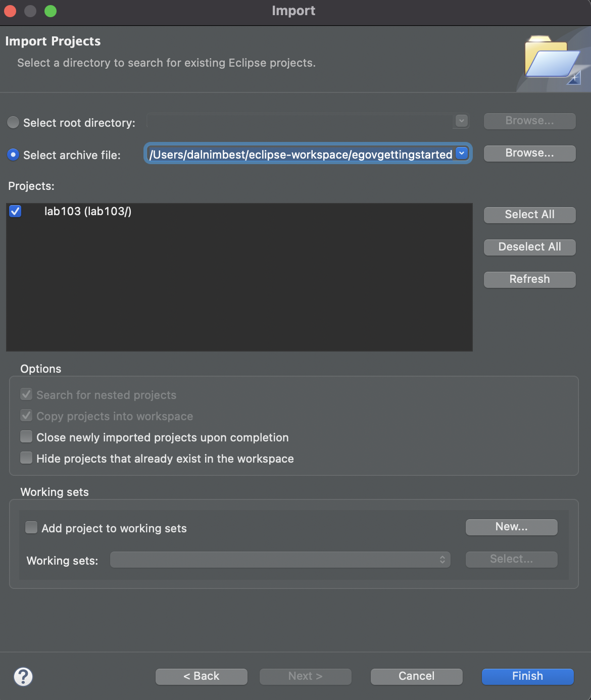Viewport: 591px width, 700px height.
Task: Choose the Select archive file radio option
Action: (13, 155)
